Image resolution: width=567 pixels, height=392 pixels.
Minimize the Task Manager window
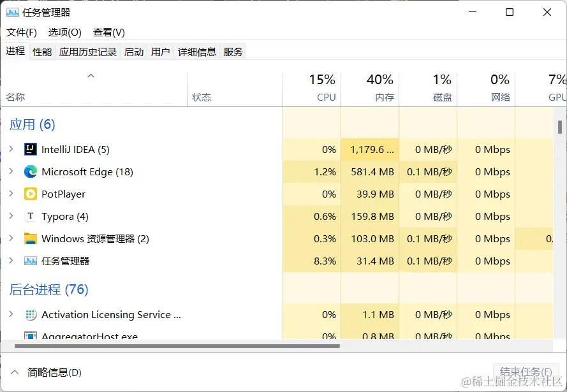coord(472,12)
